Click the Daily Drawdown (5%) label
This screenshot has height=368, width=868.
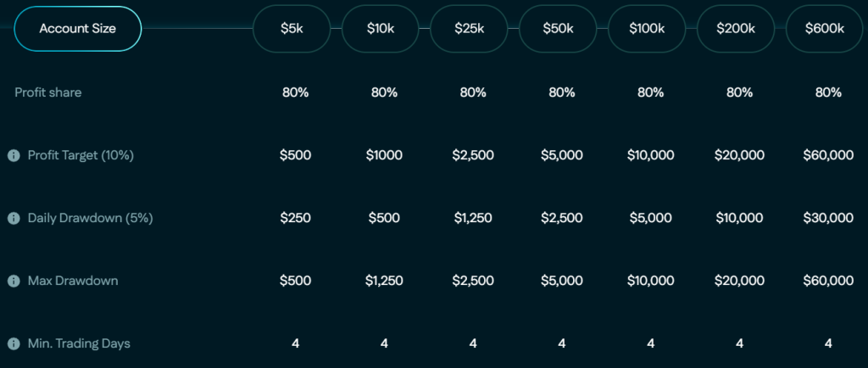pyautogui.click(x=90, y=218)
